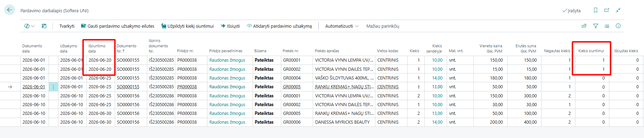The image size is (644, 138).
Task: Click the Eilutės suma išsk. PVM header
Action: click(525, 48)
